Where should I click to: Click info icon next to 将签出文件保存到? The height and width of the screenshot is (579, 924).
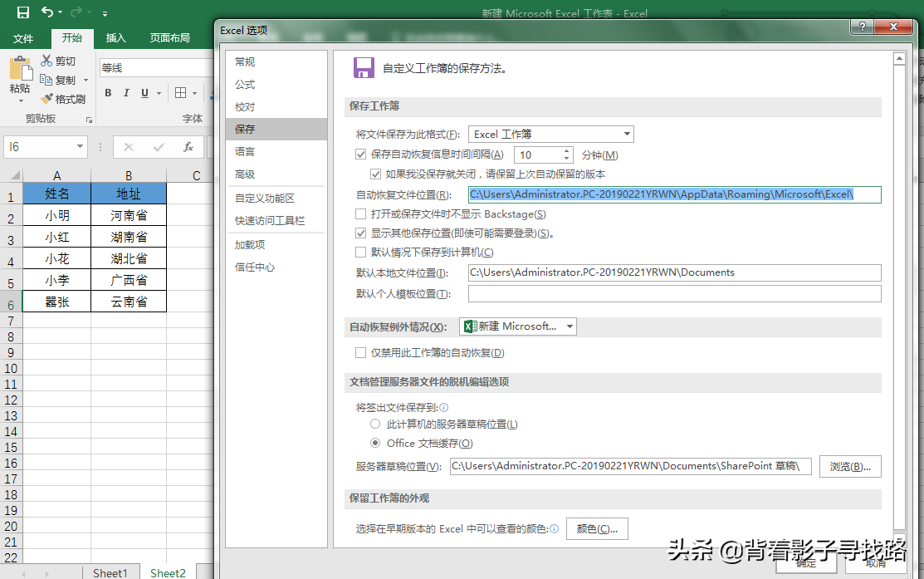(443, 407)
